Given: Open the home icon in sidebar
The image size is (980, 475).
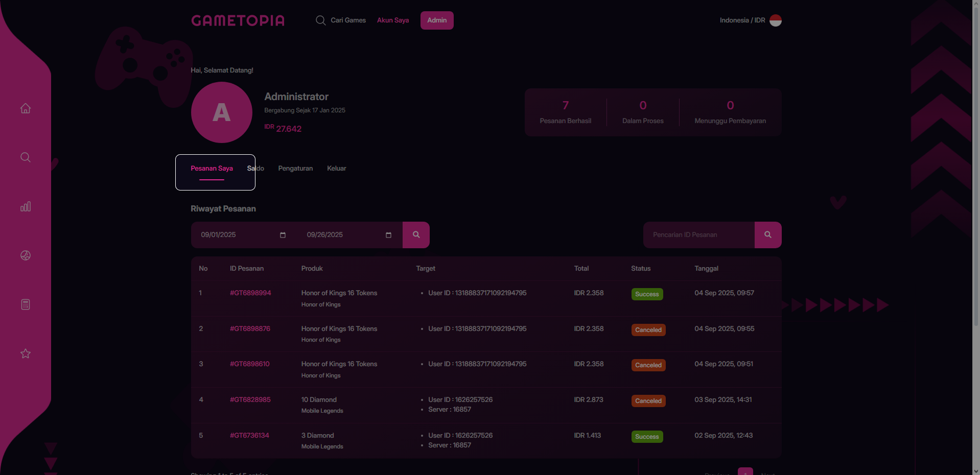Looking at the screenshot, I should pyautogui.click(x=26, y=108).
